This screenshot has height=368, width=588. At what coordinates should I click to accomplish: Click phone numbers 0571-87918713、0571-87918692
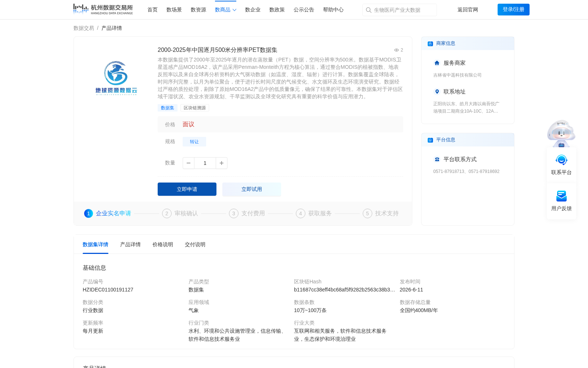466,171
